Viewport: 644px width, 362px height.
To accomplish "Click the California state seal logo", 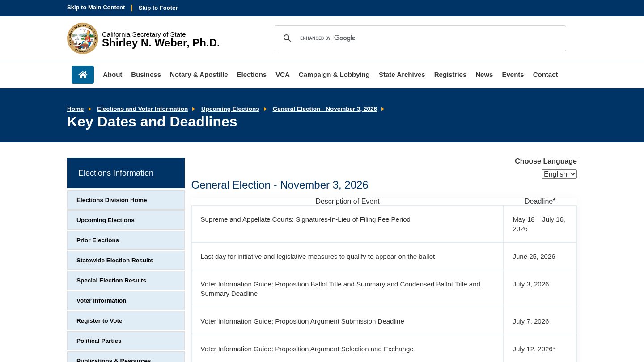I will [x=83, y=38].
